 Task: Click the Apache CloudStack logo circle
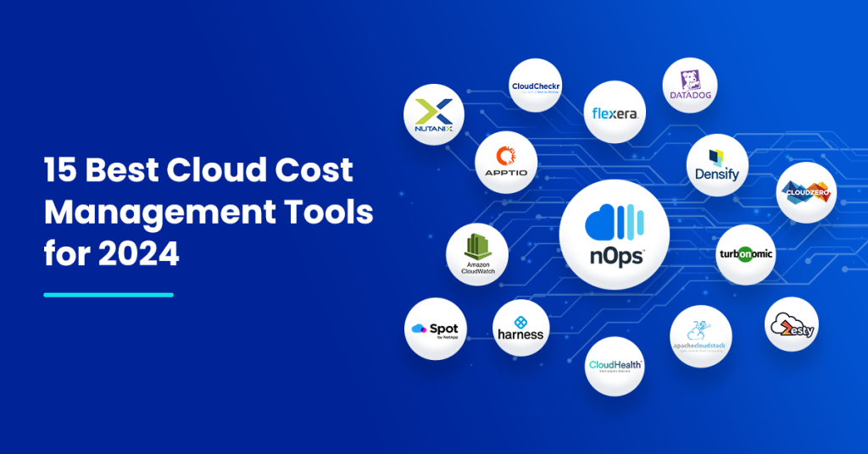701,336
